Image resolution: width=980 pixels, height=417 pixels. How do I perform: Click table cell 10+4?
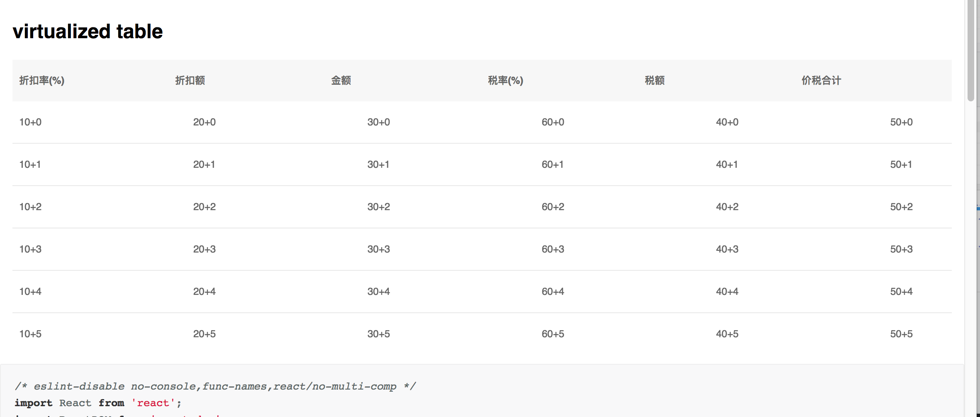pyautogui.click(x=30, y=292)
